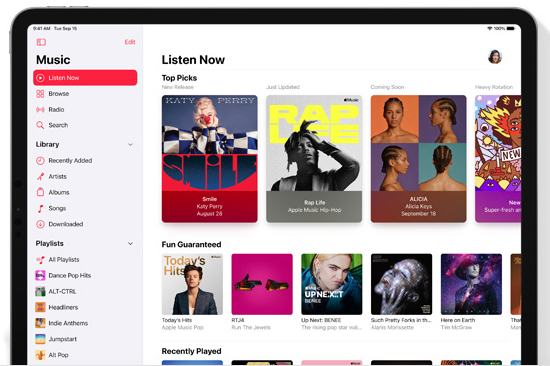Image resolution: width=550 pixels, height=366 pixels.
Task: Select the Listen Now play icon
Action: pos(40,78)
